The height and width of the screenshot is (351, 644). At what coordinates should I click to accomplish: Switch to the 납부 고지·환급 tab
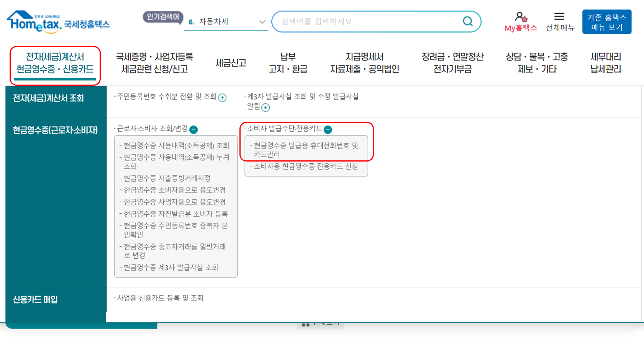(288, 63)
